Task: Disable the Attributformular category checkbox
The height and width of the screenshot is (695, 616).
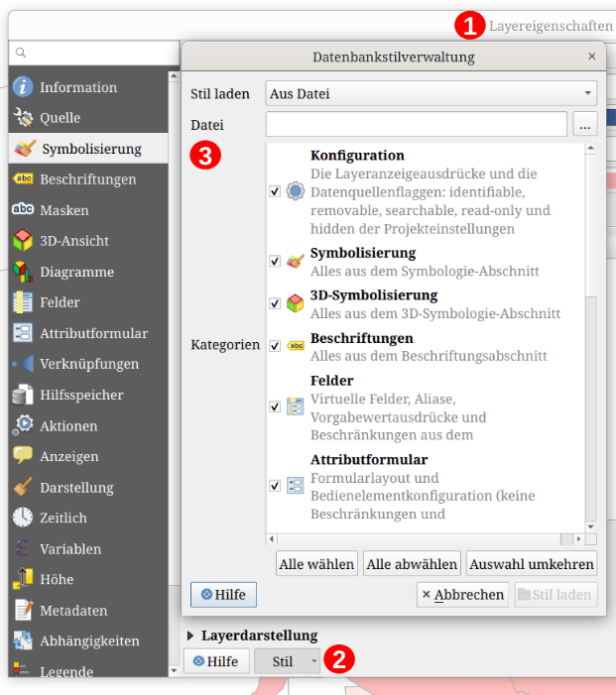Action: [275, 486]
